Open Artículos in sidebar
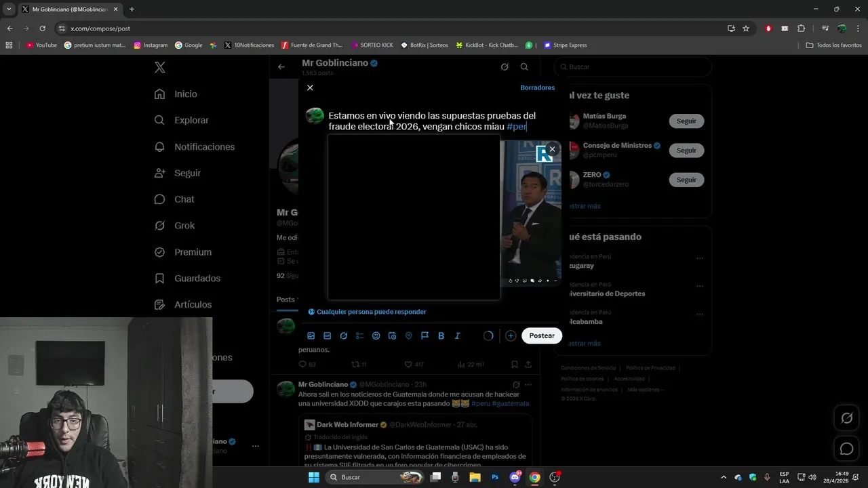The height and width of the screenshot is (488, 868). (x=182, y=304)
